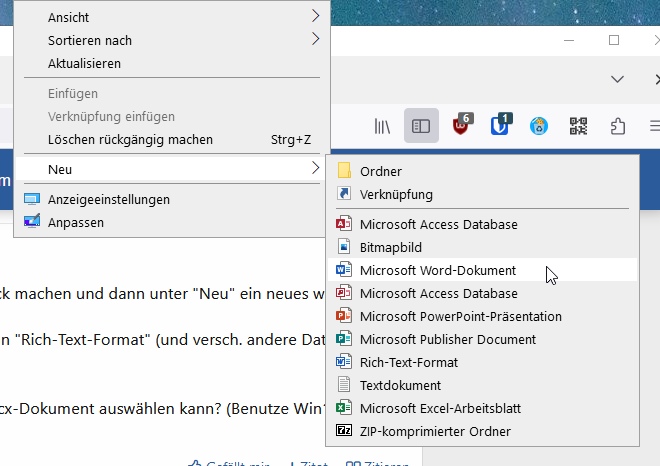
Task: Expand the arrow next to Neu
Action: coord(315,168)
